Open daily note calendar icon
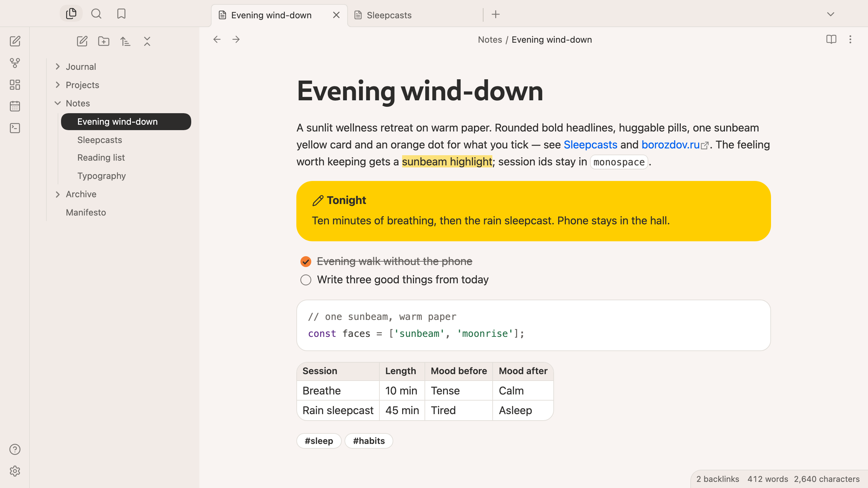The height and width of the screenshot is (488, 868). pyautogui.click(x=15, y=106)
